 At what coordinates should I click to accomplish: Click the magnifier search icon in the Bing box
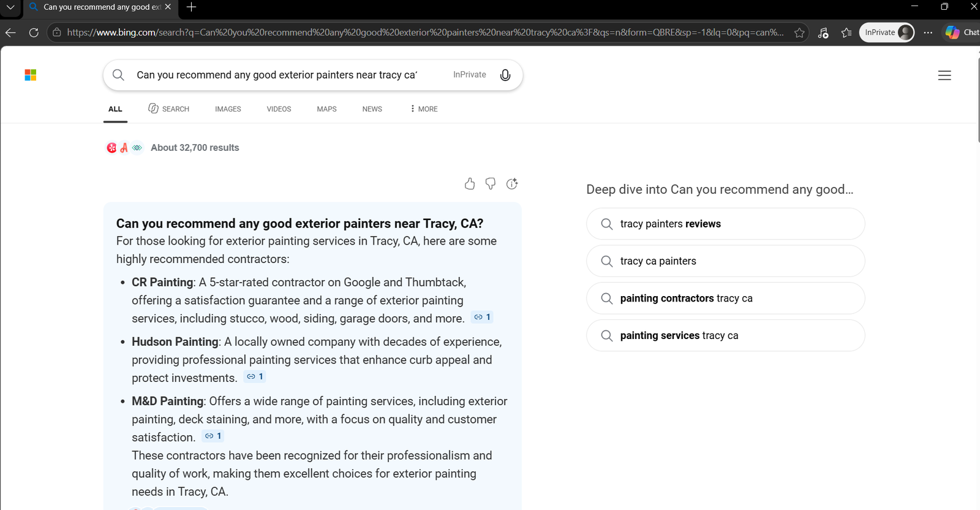point(118,75)
